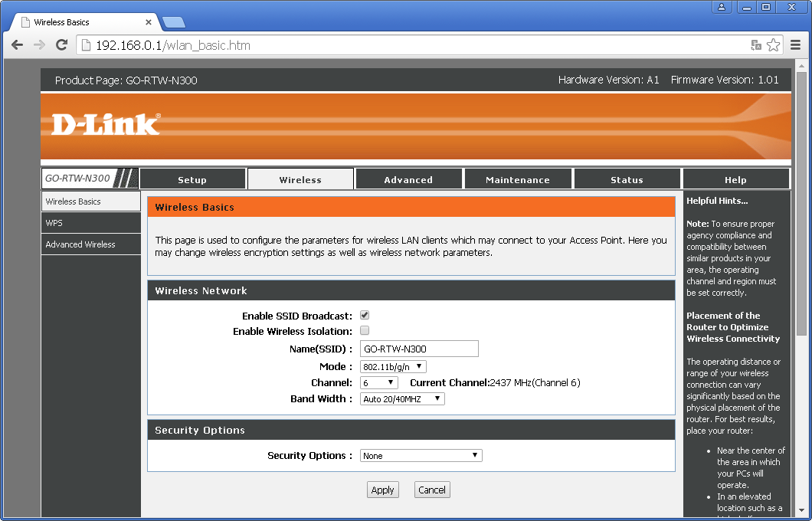Click the Wireless Basics browser tab title
Viewport: 812px width, 521px height.
click(61, 22)
